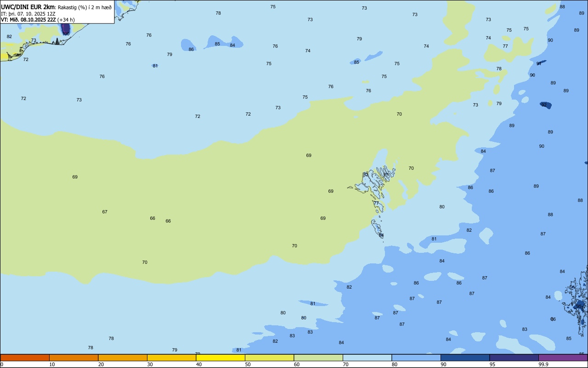The image size is (588, 368).
Task: Select the 40–50 bright yellow legend swatch
Action: [220, 357]
